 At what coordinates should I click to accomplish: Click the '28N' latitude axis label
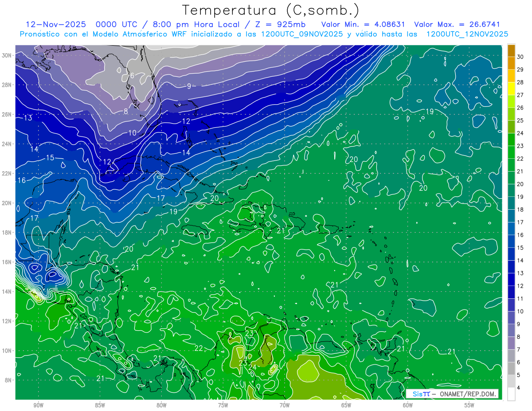point(7,85)
